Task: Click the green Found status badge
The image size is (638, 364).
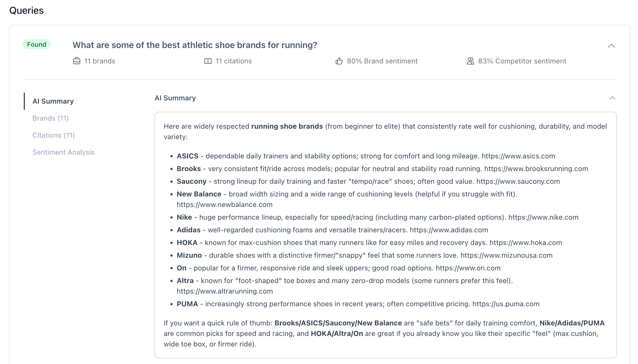Action: 37,45
